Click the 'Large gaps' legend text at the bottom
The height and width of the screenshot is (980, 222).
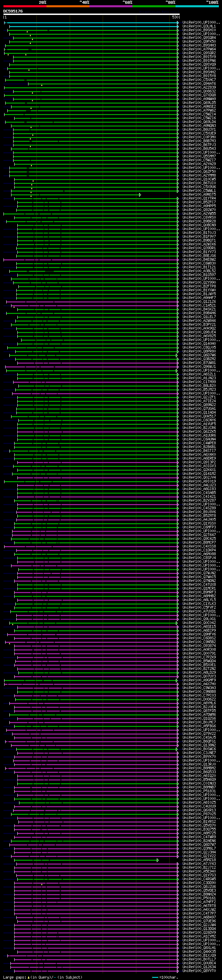click(x=15, y=977)
